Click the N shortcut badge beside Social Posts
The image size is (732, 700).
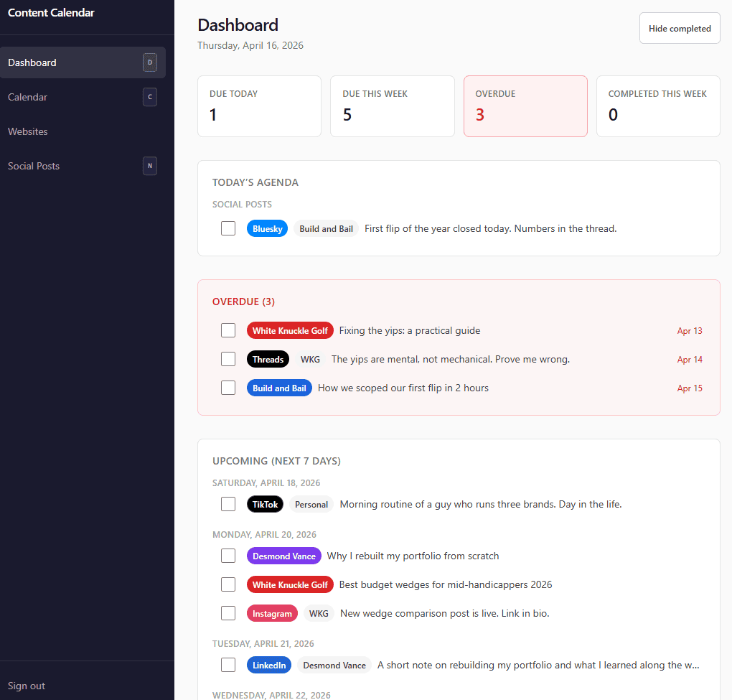[150, 166]
